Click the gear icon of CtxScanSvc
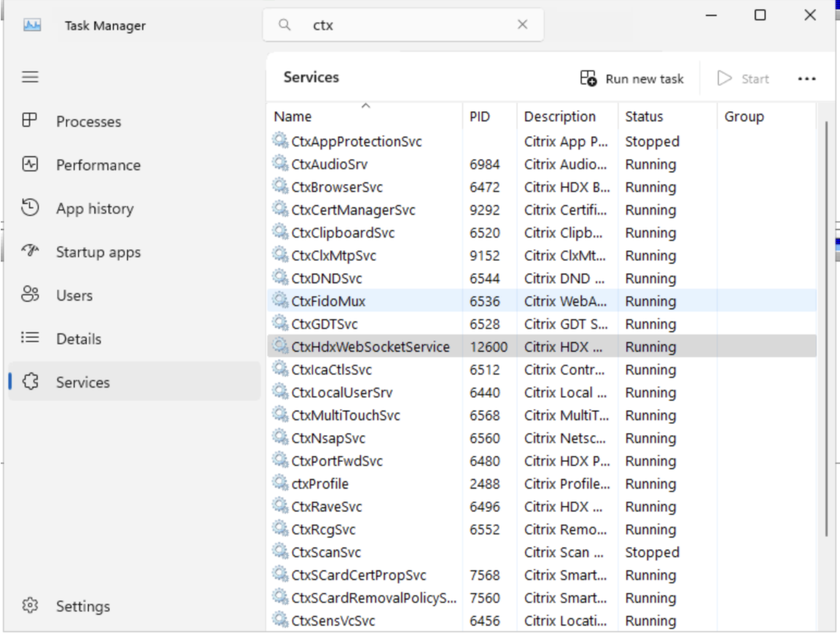Screen dimensions: 840x634 click(280, 551)
